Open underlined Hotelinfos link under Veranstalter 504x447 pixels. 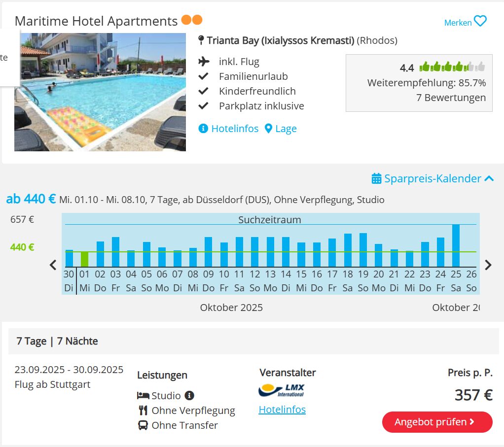(282, 410)
